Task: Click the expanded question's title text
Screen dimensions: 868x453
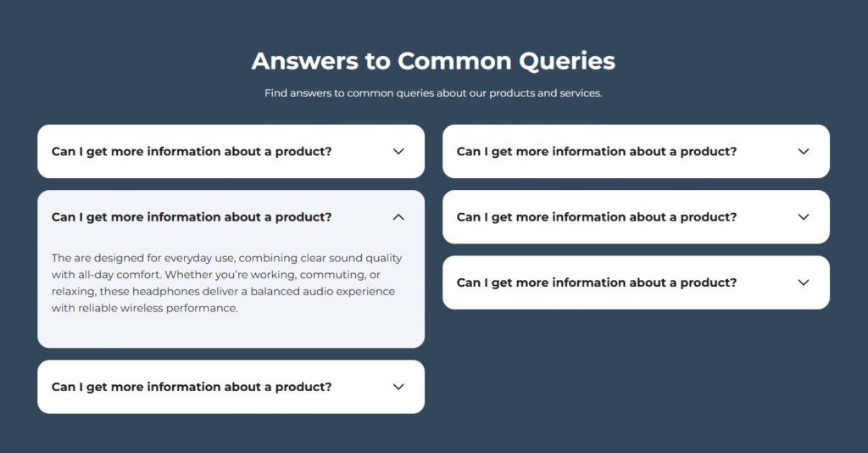Action: (191, 217)
